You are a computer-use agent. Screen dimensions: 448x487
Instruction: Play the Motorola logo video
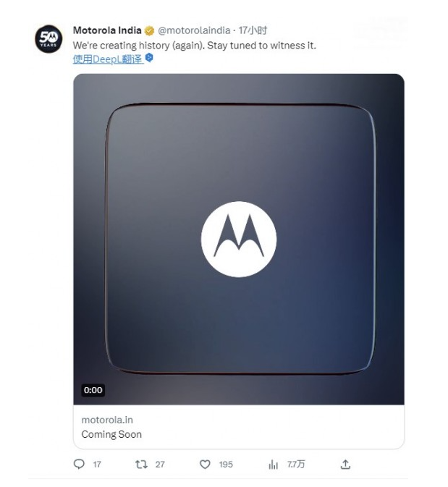coord(238,239)
